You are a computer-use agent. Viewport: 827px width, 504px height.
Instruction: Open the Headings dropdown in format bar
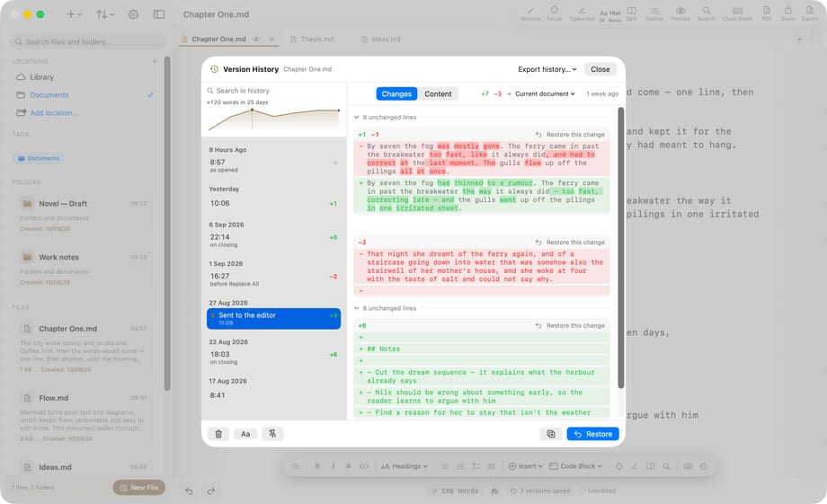click(x=404, y=466)
